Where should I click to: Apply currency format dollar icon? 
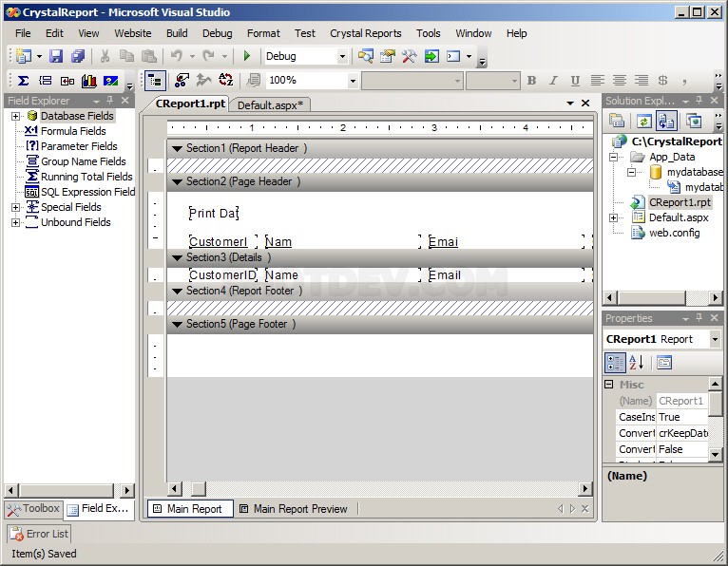[x=663, y=81]
